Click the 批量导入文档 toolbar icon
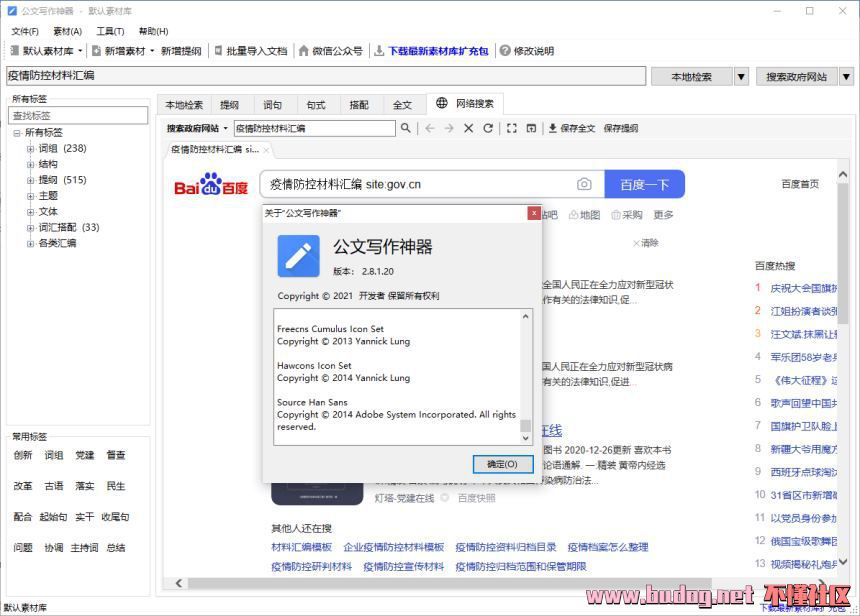860x616 pixels. [218, 51]
